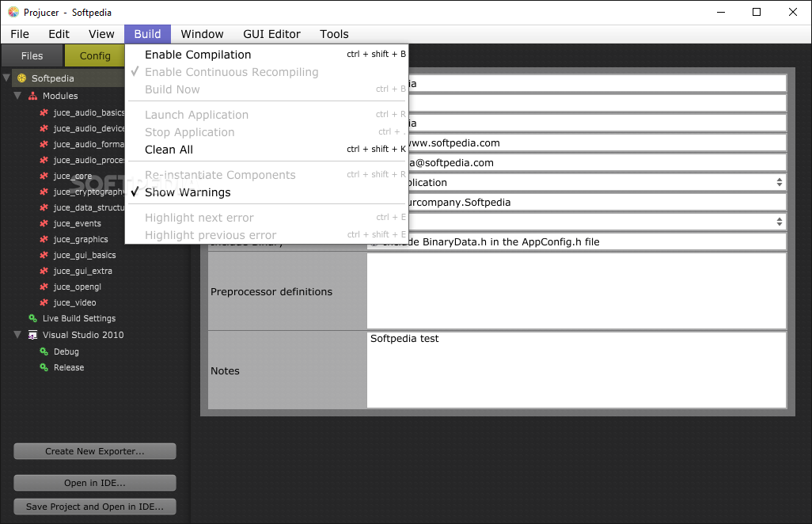Click the Live Build Settings gear icon
Image resolution: width=812 pixels, height=524 pixels.
[32, 318]
